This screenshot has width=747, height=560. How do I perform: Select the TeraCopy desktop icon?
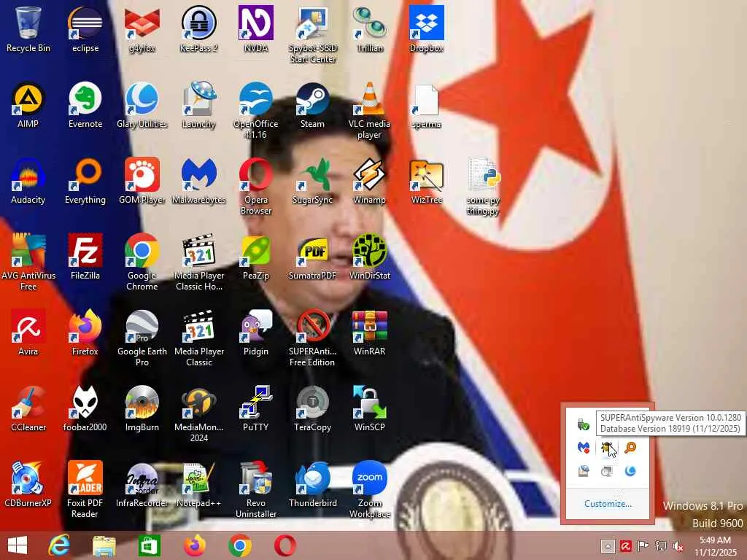coord(312,408)
